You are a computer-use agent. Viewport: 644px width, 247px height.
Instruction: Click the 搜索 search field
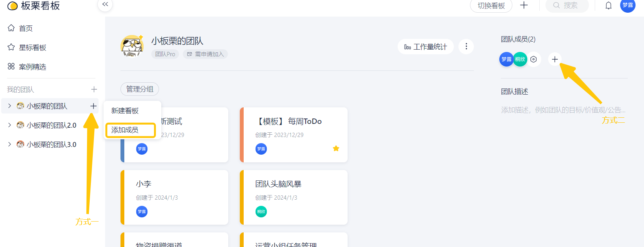(x=567, y=5)
